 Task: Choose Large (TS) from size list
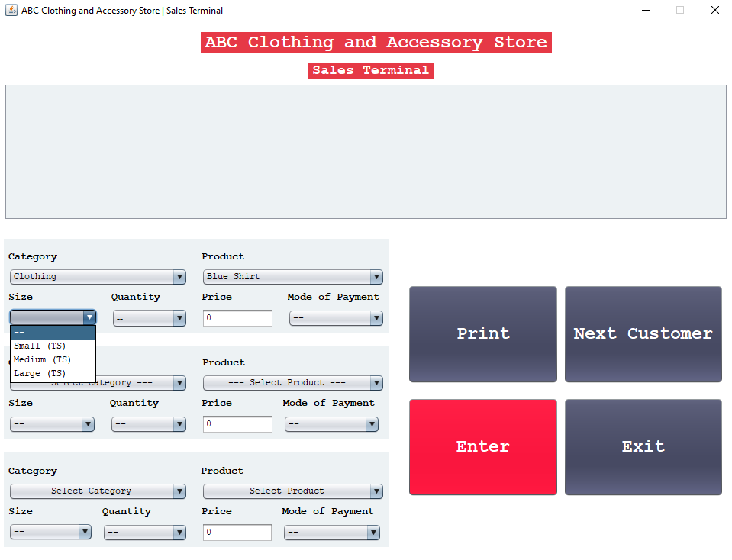[x=53, y=373]
